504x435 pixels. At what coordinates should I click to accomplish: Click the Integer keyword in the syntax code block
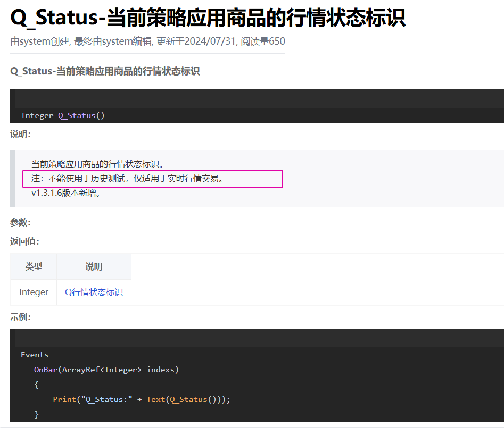coord(37,115)
